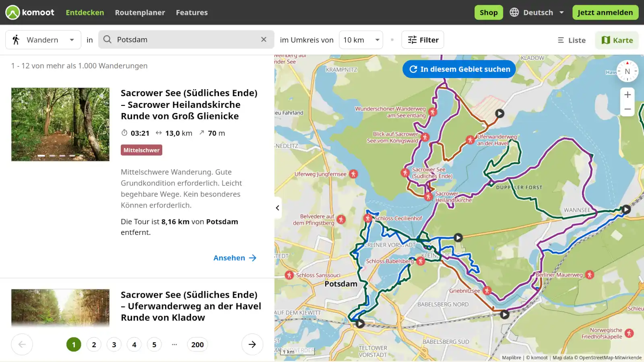Click Maplibre attribution link
This screenshot has height=362, width=644.
(512, 358)
